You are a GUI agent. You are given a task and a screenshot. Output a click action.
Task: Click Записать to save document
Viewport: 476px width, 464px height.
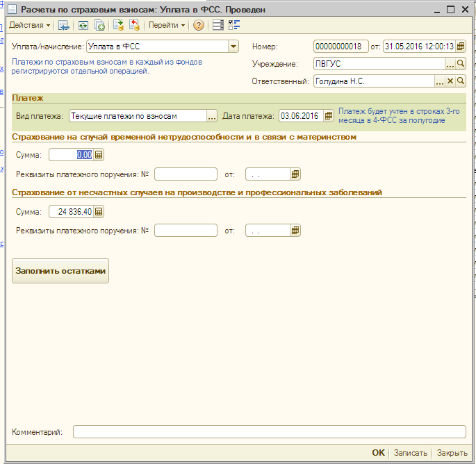click(x=410, y=453)
